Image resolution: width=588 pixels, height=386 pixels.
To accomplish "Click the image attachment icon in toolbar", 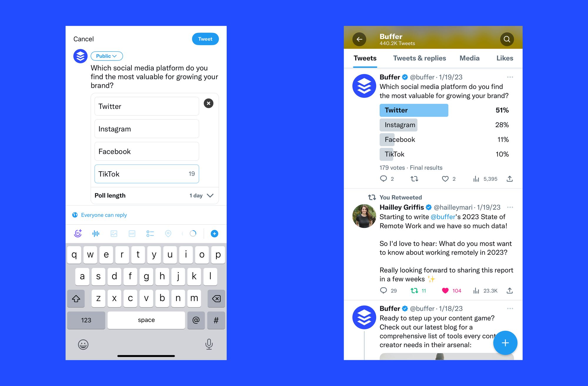I will [x=113, y=233].
